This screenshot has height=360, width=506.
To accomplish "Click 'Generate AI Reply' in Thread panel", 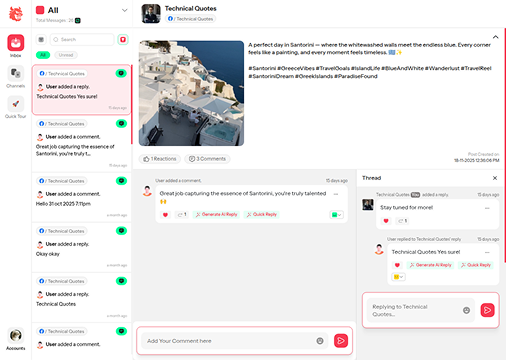I will pyautogui.click(x=430, y=265).
